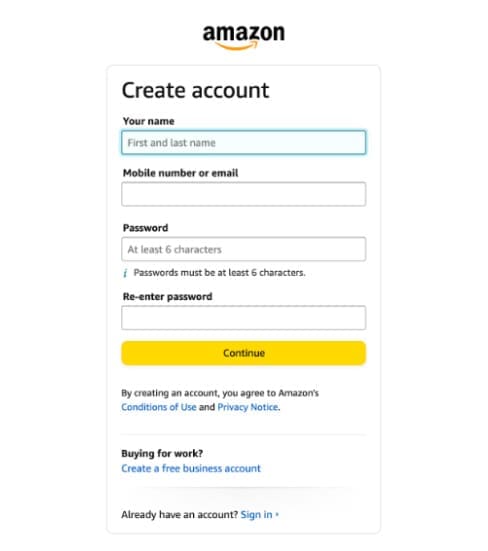The image size is (488, 551).
Task: Click the Buying for work? text
Action: point(162,453)
